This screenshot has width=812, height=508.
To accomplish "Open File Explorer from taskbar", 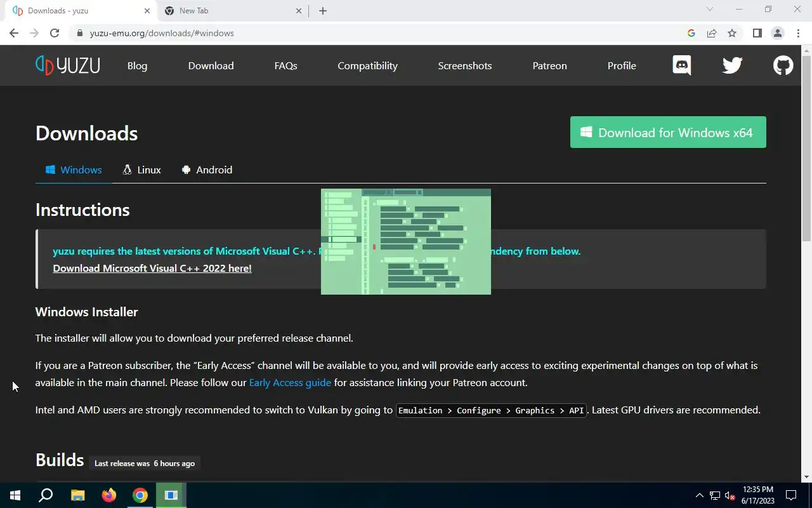I will coord(77,495).
